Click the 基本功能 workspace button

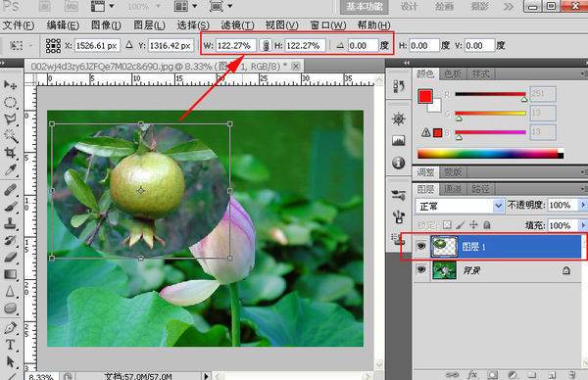365,7
